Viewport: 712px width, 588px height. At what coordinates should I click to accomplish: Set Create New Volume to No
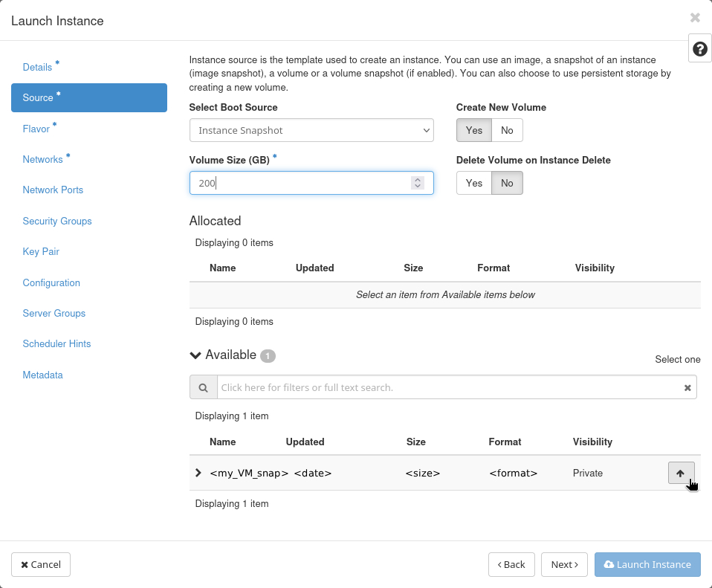click(x=507, y=130)
